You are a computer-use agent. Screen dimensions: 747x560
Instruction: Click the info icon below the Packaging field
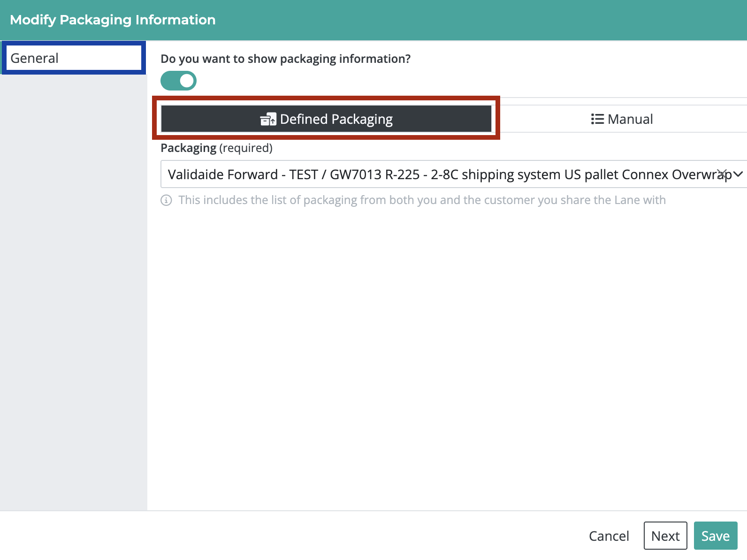(167, 200)
